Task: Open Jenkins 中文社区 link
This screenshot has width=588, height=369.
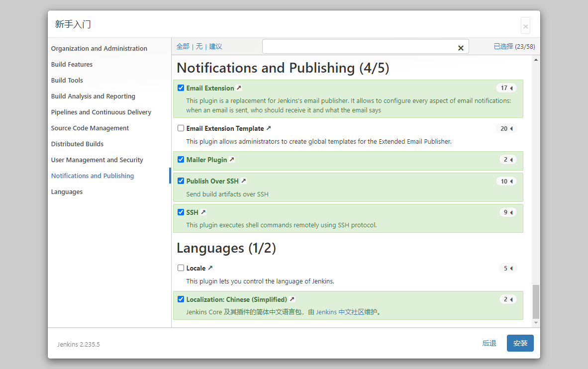Action: pos(340,312)
